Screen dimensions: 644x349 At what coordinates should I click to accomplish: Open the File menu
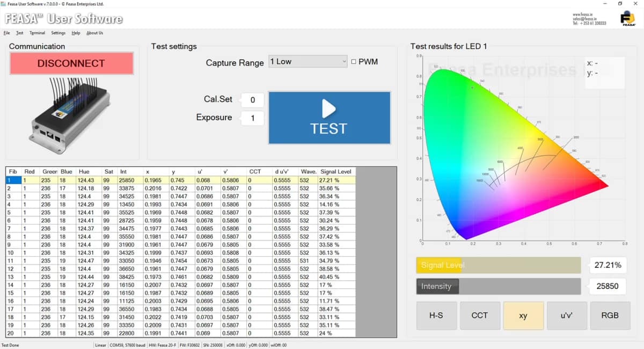(6, 33)
